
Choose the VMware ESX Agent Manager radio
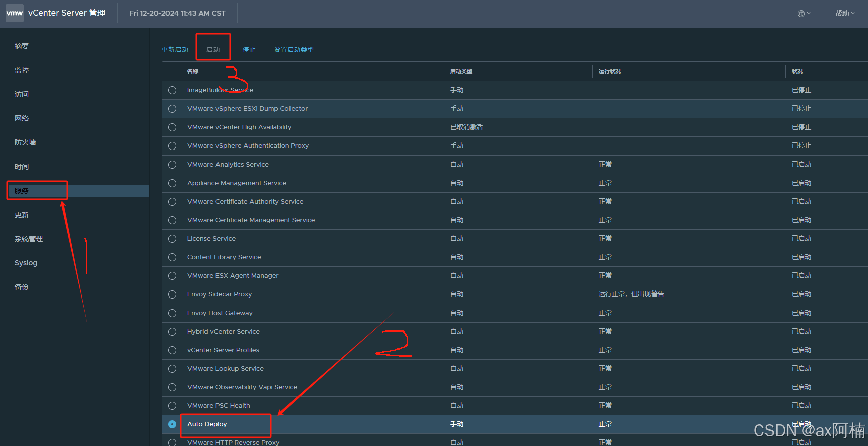pyautogui.click(x=172, y=276)
